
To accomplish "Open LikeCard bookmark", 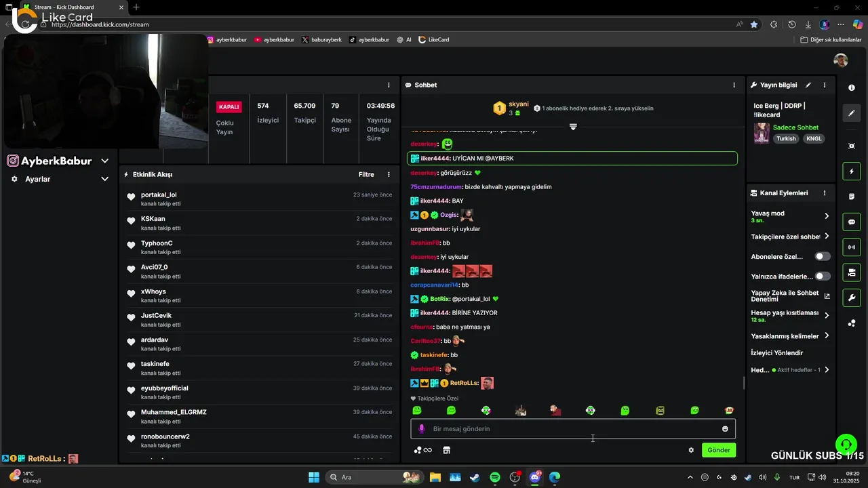I will [434, 40].
